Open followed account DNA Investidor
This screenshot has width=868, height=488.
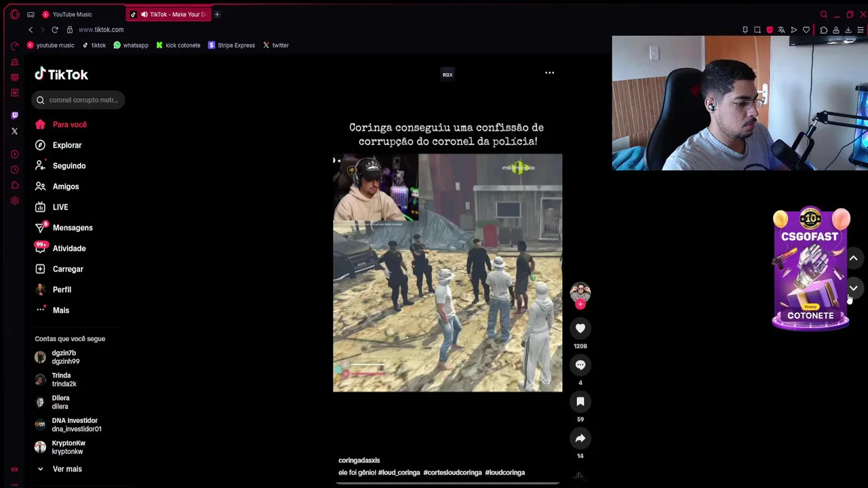coord(68,425)
